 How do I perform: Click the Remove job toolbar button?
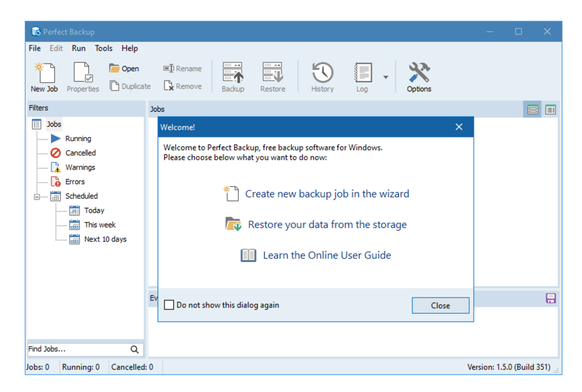coord(182,86)
